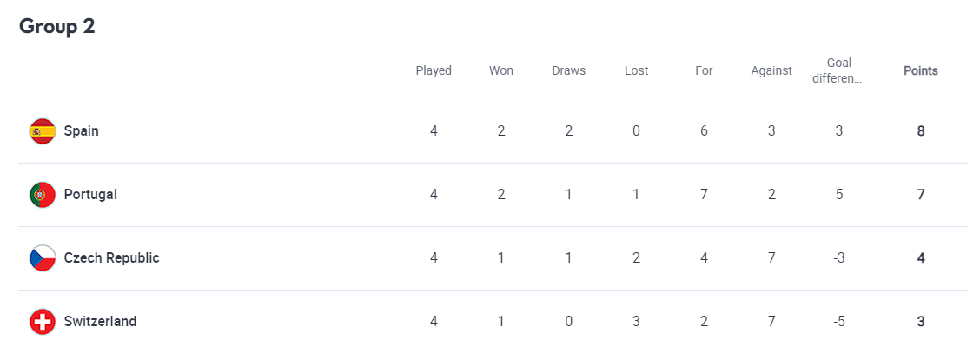980x354 pixels.
Task: Click the Spain flag icon
Action: [x=43, y=131]
